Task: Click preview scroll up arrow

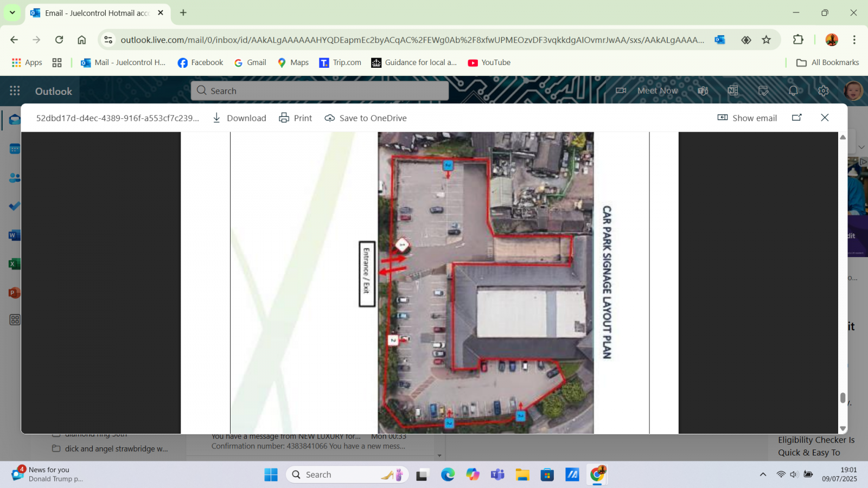Action: click(843, 137)
